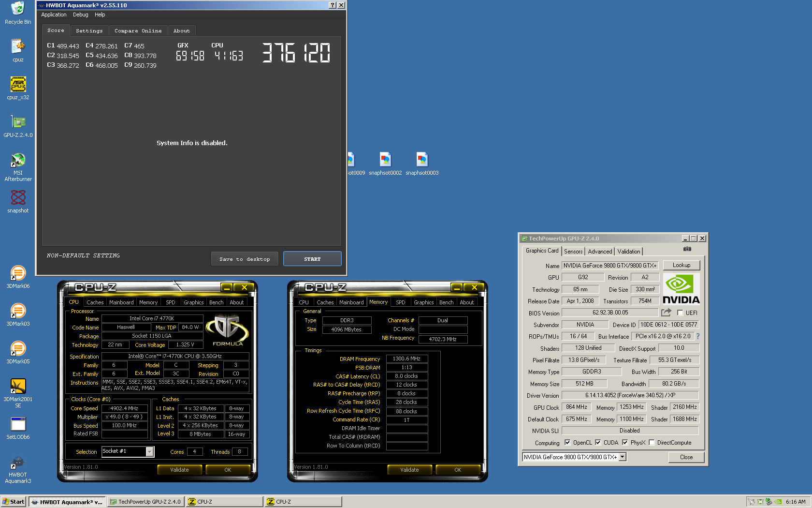The width and height of the screenshot is (812, 508).
Task: Open Caches tab in left CPU-Z window
Action: click(x=95, y=302)
